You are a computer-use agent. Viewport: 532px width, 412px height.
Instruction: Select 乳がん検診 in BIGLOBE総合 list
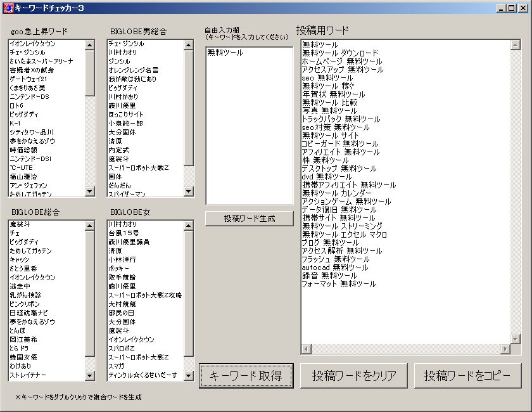pyautogui.click(x=26, y=295)
